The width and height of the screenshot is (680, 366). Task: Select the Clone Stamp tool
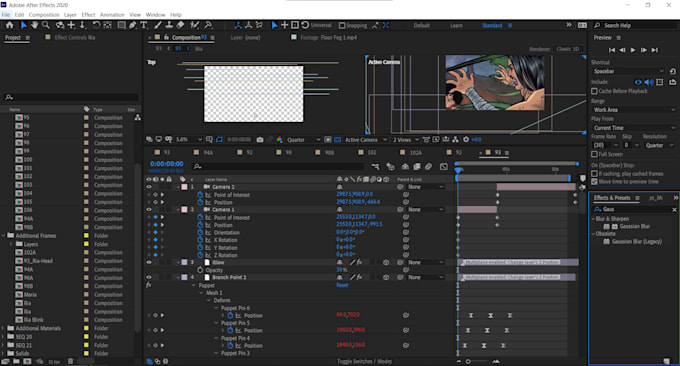[169, 25]
